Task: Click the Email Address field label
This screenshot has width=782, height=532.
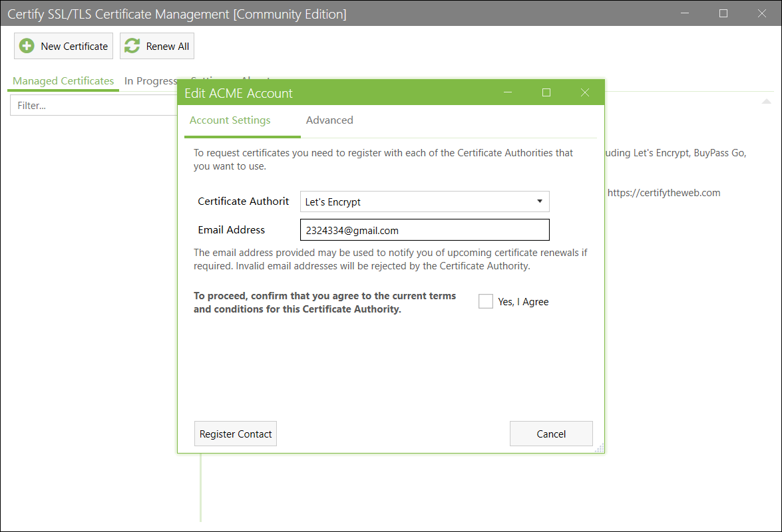Action: click(x=232, y=229)
